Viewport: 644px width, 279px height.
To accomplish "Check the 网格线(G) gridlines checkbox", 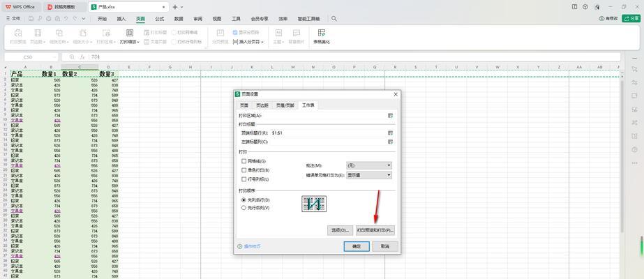I will pyautogui.click(x=244, y=161).
